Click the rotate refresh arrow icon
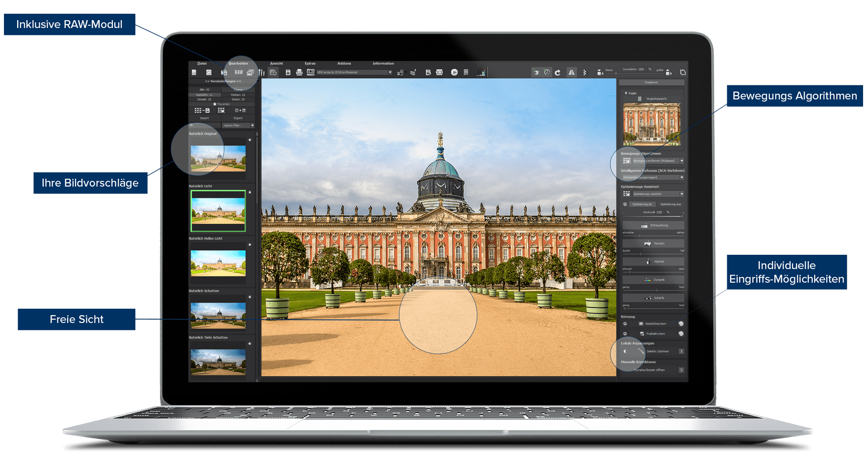 (558, 73)
